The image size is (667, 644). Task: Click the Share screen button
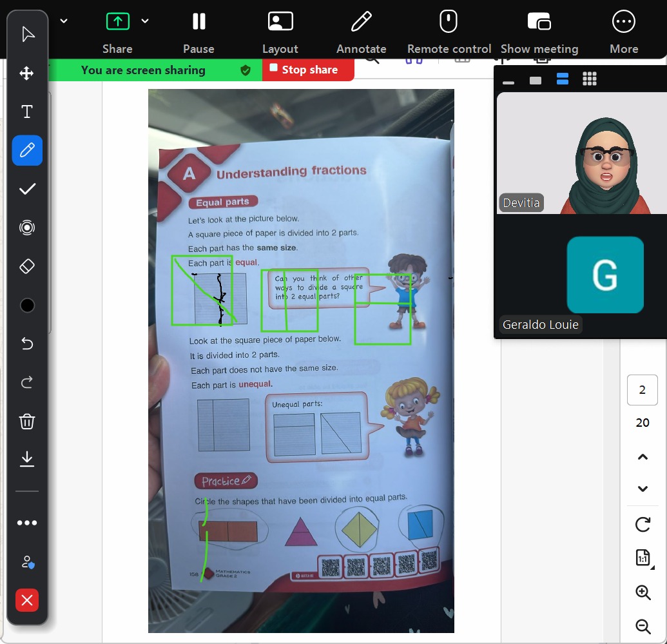(x=117, y=34)
